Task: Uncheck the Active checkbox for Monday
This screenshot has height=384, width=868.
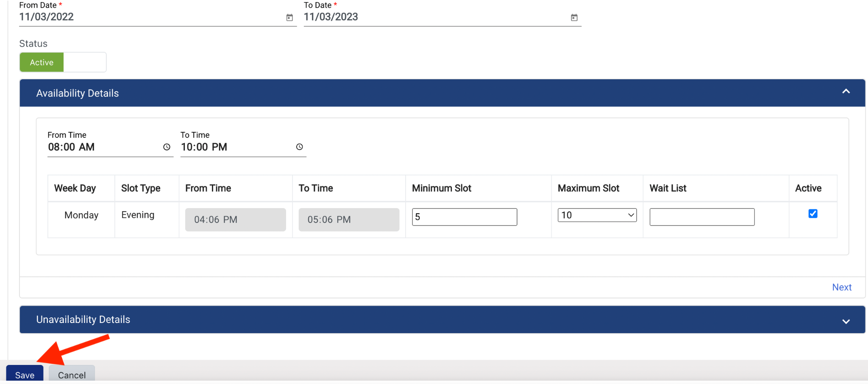Action: (812, 214)
